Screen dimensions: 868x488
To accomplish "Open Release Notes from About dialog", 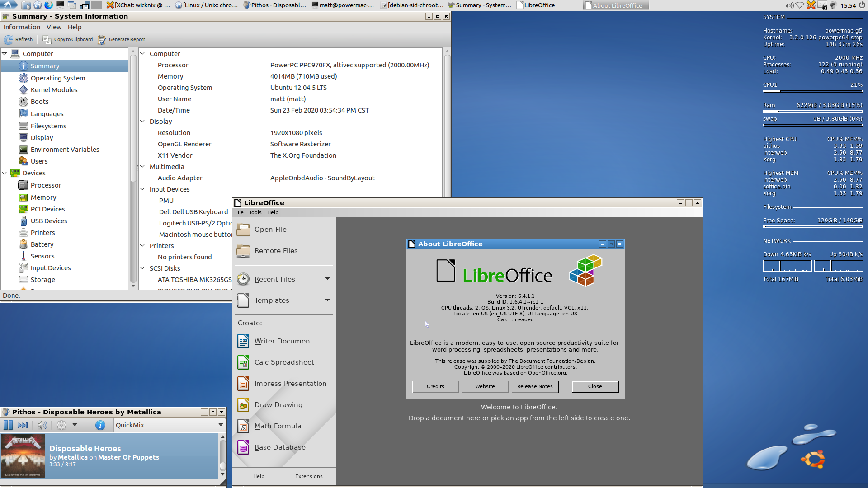I will pyautogui.click(x=535, y=387).
